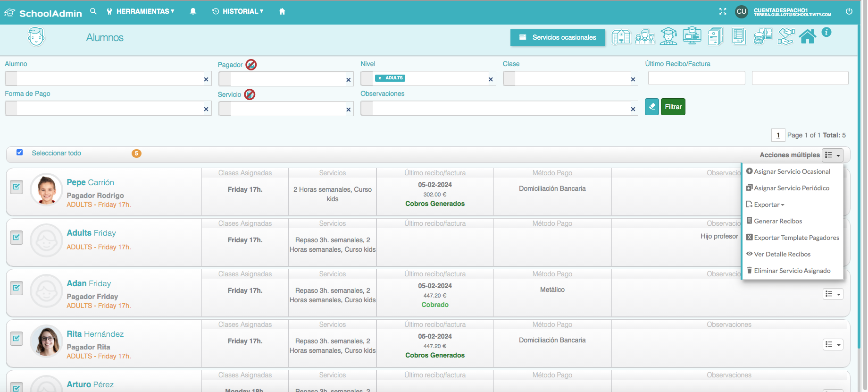Open the search magnifier in the top bar

pos(93,11)
